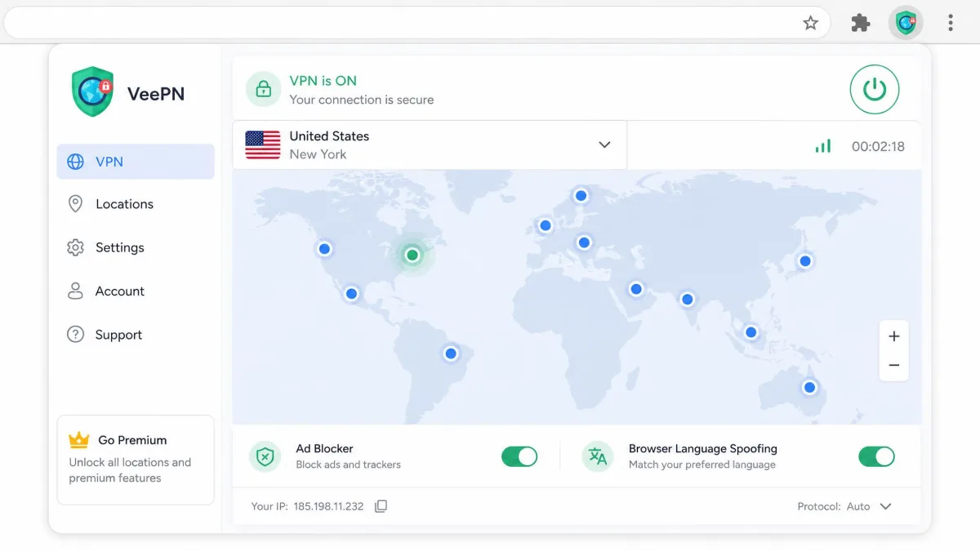This screenshot has width=980, height=551.
Task: Zoom out the map with minus button
Action: coord(894,366)
